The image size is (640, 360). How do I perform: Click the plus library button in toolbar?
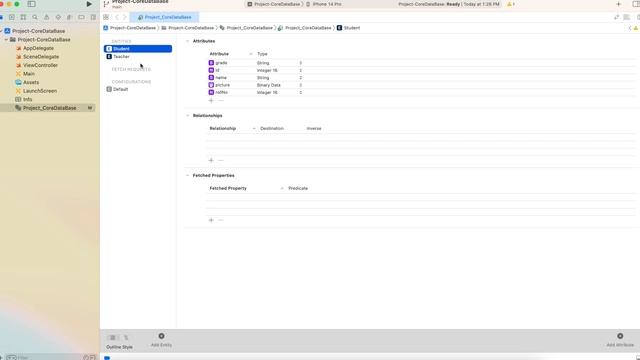click(618, 4)
